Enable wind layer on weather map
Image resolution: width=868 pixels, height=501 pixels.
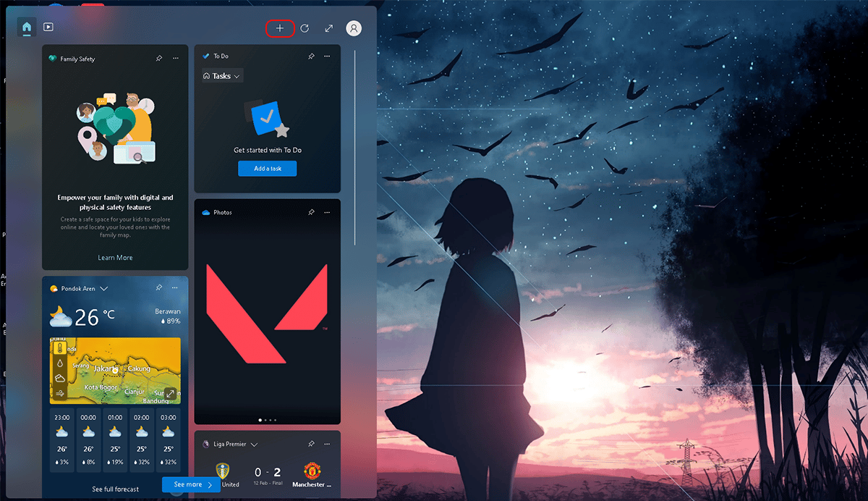pos(59,393)
